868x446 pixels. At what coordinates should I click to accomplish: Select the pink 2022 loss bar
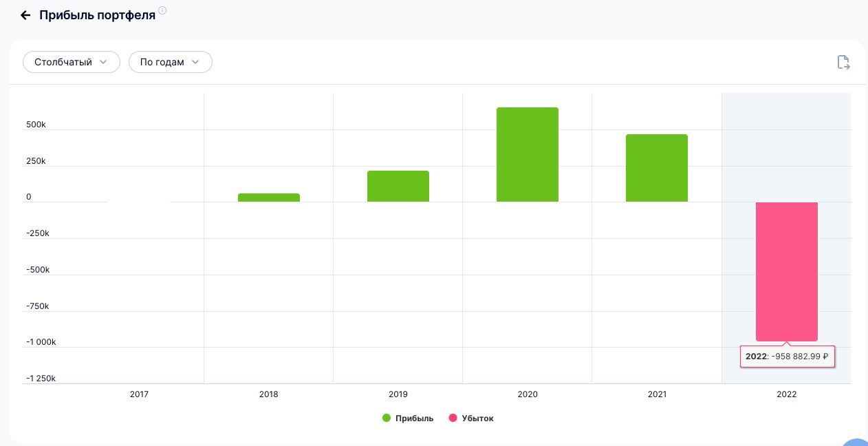(x=787, y=271)
